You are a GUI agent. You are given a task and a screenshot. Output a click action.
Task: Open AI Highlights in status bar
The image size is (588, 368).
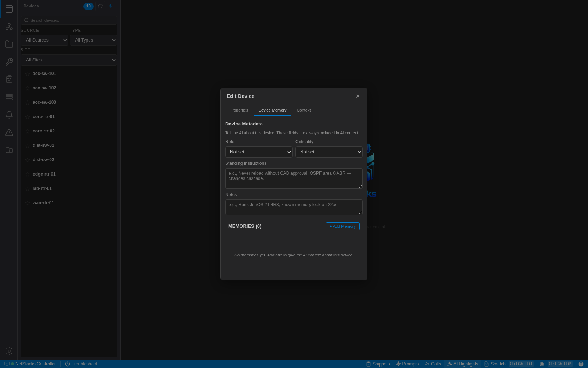pyautogui.click(x=463, y=364)
